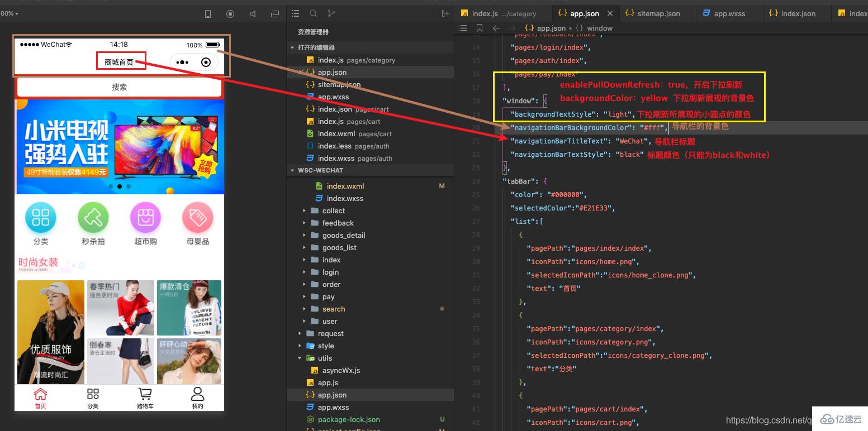Screen dimensions: 868x431
Task: Show the outline list icon above the explorer
Action: [296, 13]
